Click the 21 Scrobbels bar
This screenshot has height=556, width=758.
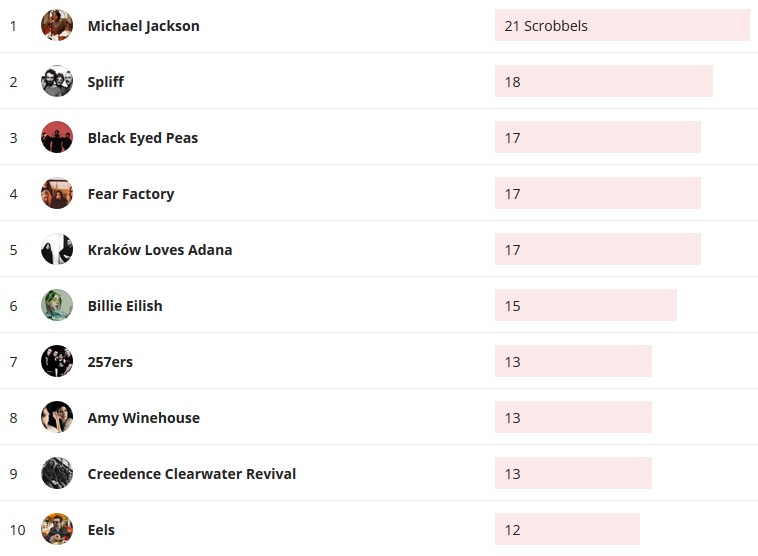click(x=622, y=26)
